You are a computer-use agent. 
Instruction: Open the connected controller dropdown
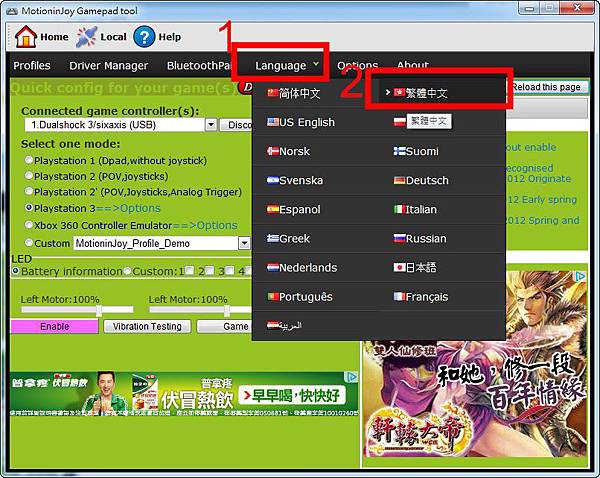[211, 125]
